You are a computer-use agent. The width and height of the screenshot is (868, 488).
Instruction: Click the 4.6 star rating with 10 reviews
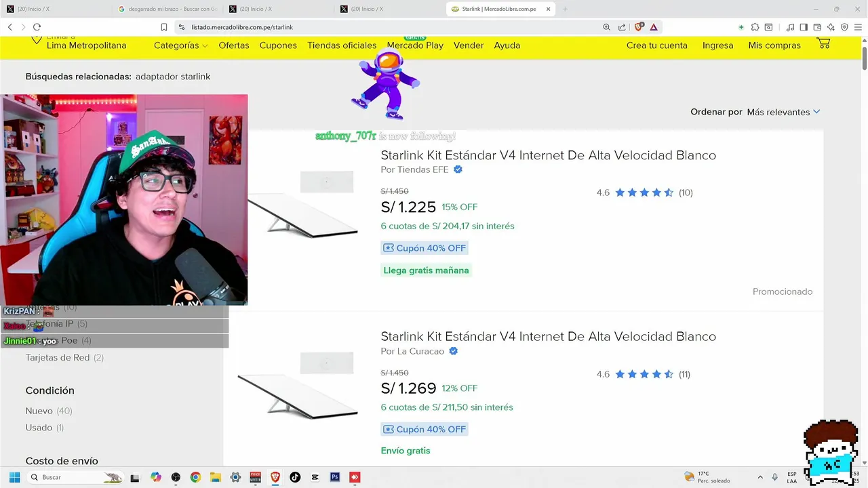(644, 192)
